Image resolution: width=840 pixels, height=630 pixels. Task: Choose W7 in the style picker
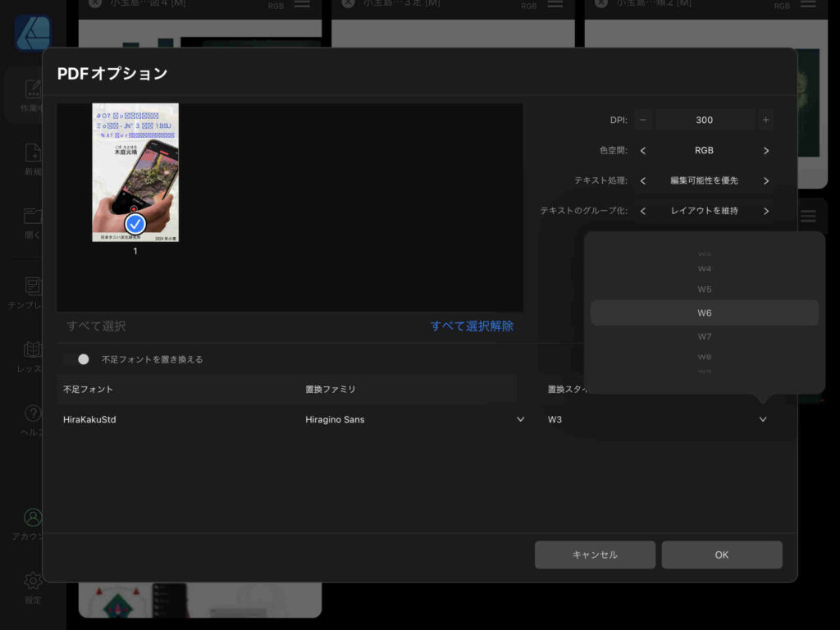(704, 336)
